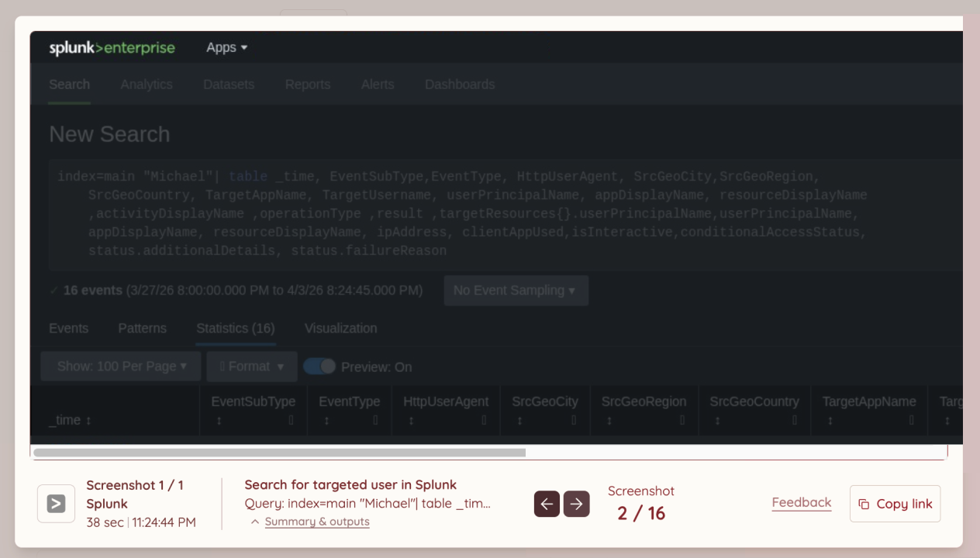Click the EventSubType column edit icon
Viewport: 980px width, 558px height.
[x=292, y=421]
